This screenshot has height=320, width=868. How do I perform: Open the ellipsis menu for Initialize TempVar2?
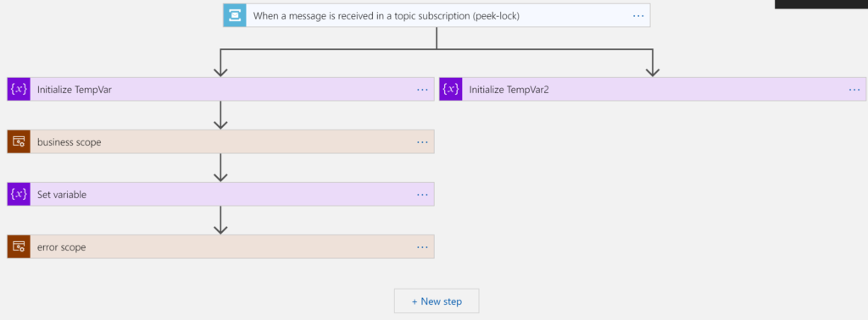854,90
